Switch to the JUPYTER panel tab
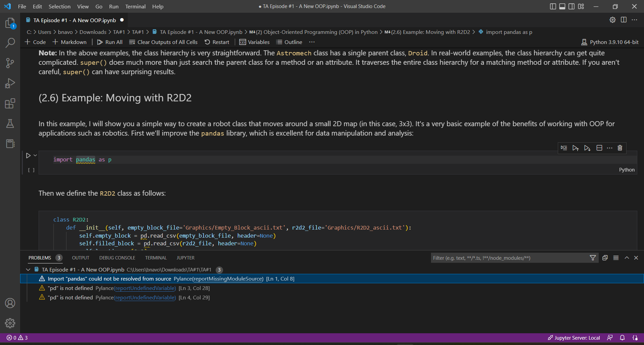 point(185,258)
